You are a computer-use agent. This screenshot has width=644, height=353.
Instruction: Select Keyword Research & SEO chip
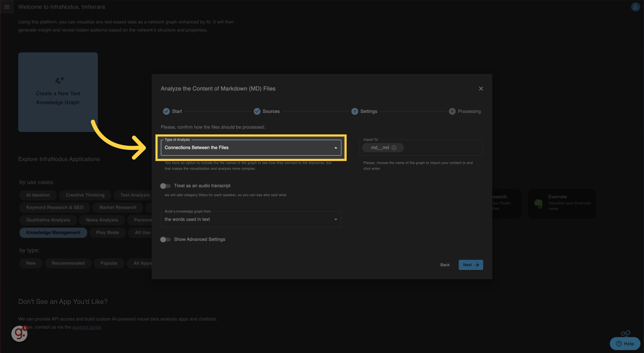(x=55, y=207)
